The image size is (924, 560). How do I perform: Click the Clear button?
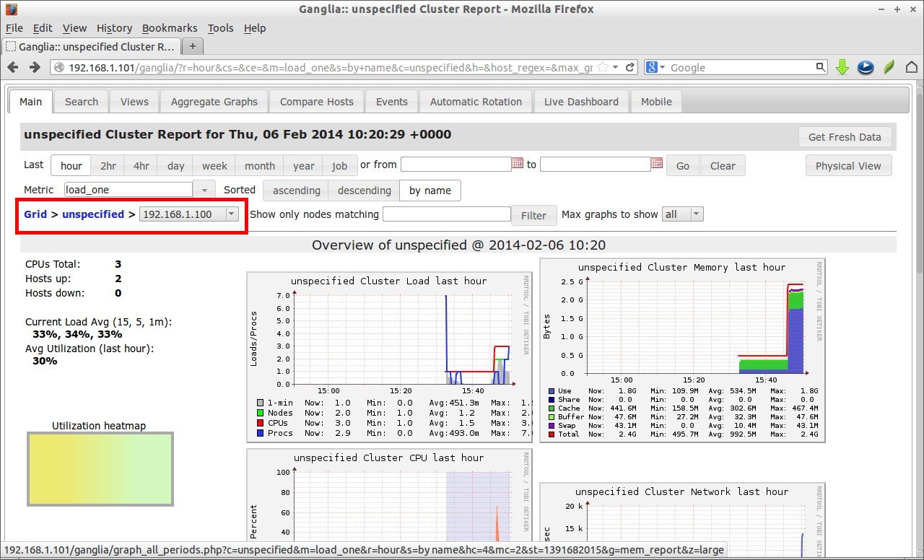(x=723, y=165)
